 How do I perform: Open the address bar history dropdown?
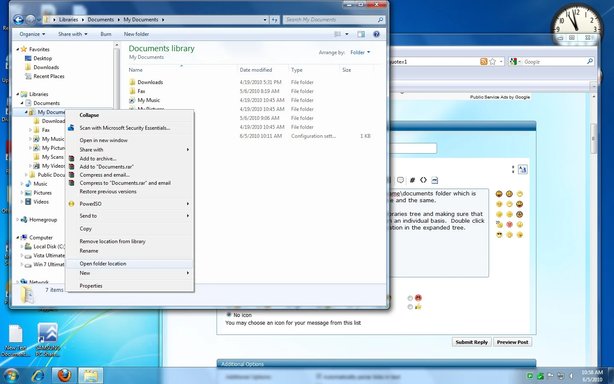click(265, 20)
